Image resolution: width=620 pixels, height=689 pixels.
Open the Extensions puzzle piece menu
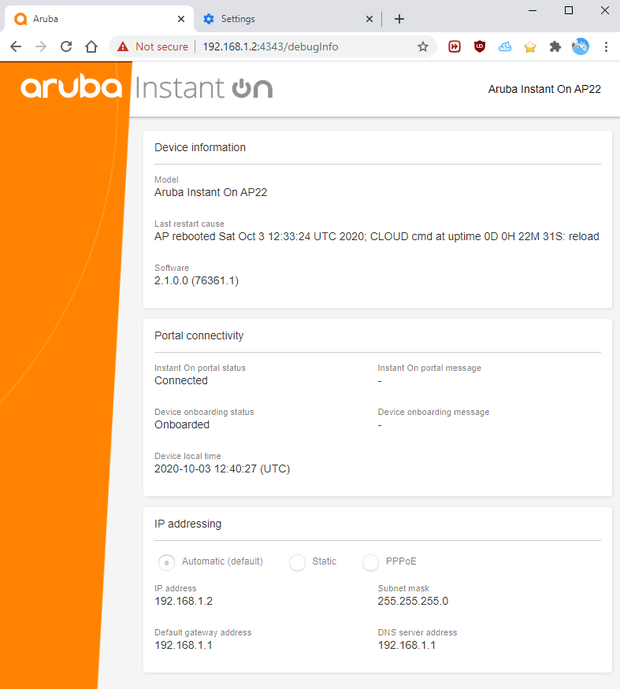point(555,47)
